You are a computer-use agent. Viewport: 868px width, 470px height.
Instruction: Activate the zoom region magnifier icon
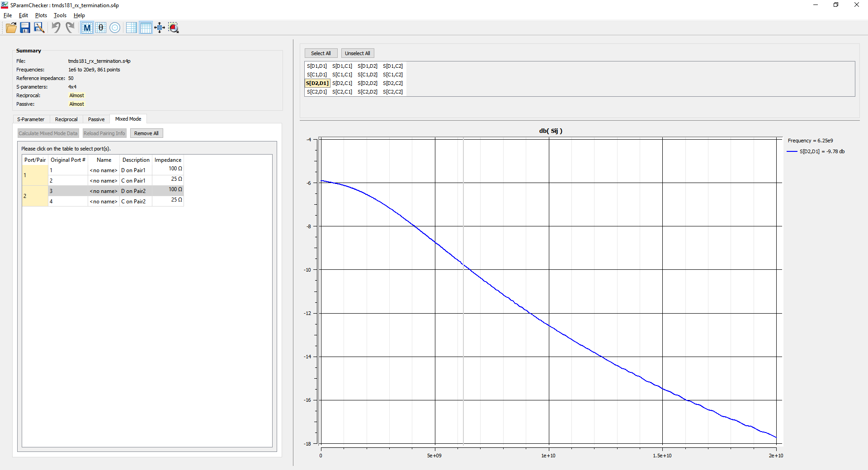pyautogui.click(x=174, y=28)
